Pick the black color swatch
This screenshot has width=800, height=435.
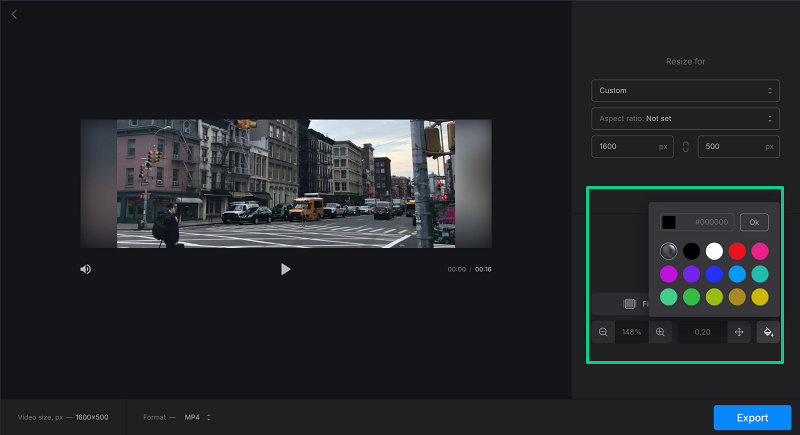click(691, 251)
